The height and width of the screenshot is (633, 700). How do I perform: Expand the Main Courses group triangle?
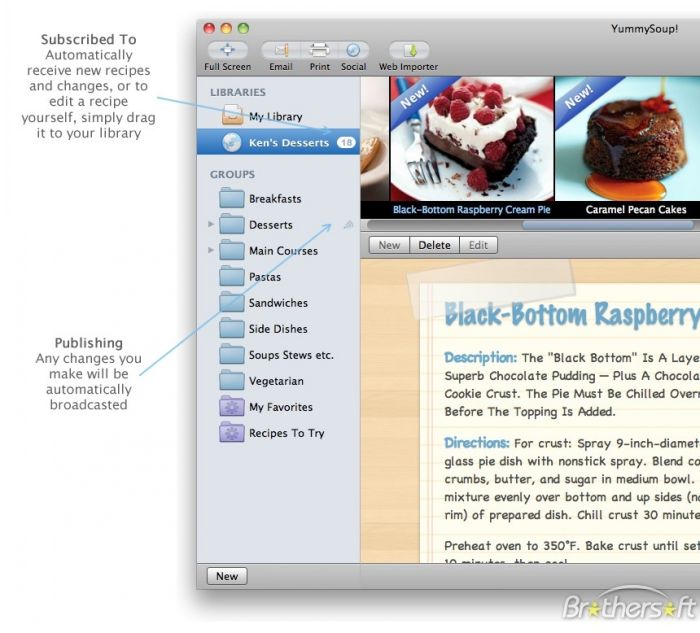tap(210, 251)
